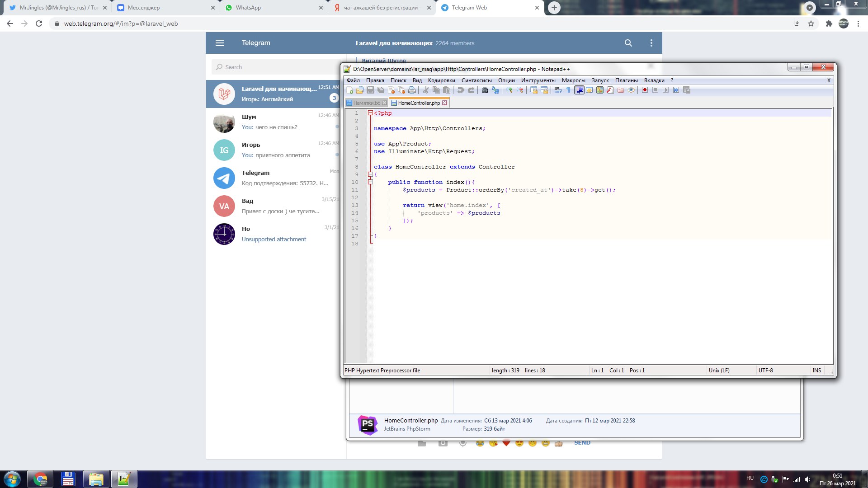Open the Синтаксисы menu
The image size is (868, 488).
coord(476,80)
